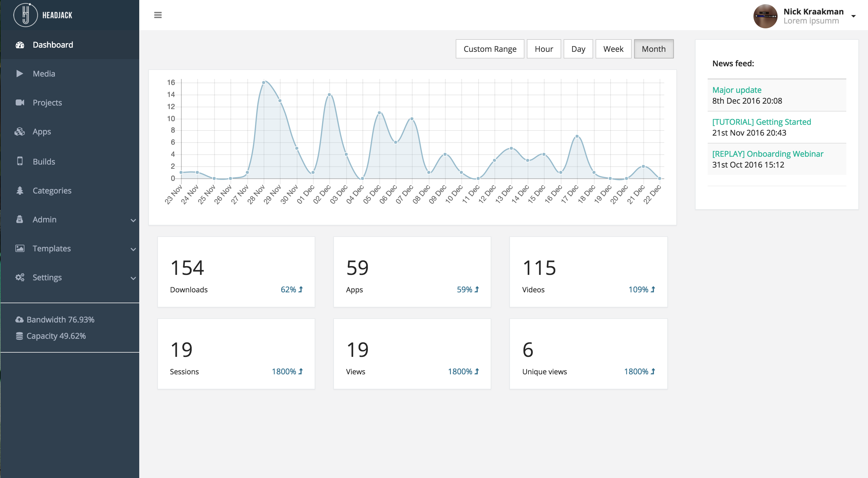
Task: Click the Media play icon in sidebar
Action: coord(20,74)
